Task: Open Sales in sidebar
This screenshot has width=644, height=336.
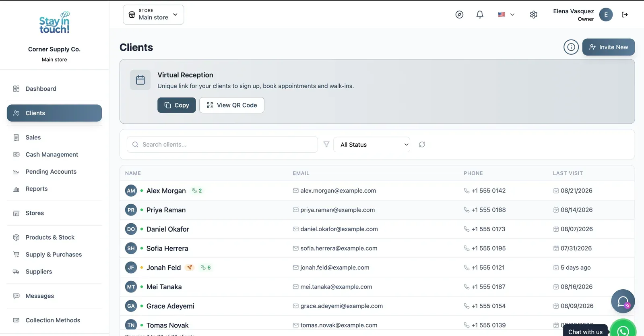Action: [54, 137]
